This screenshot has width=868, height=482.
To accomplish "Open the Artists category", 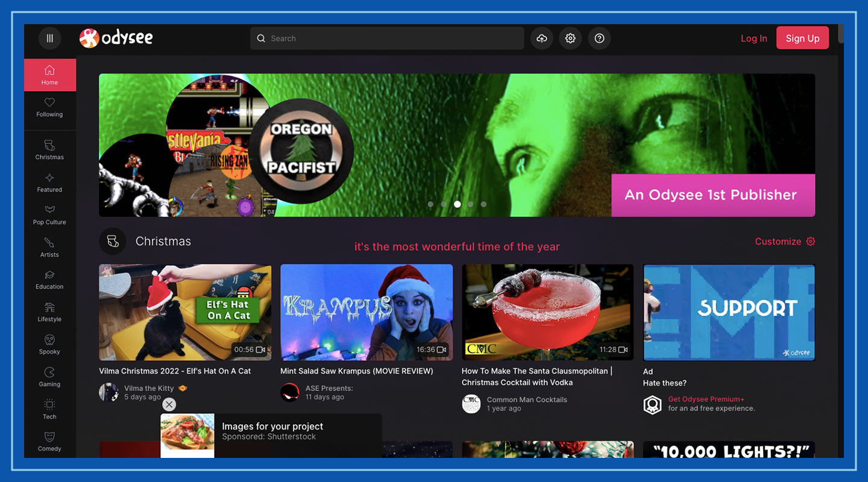I will [x=49, y=246].
